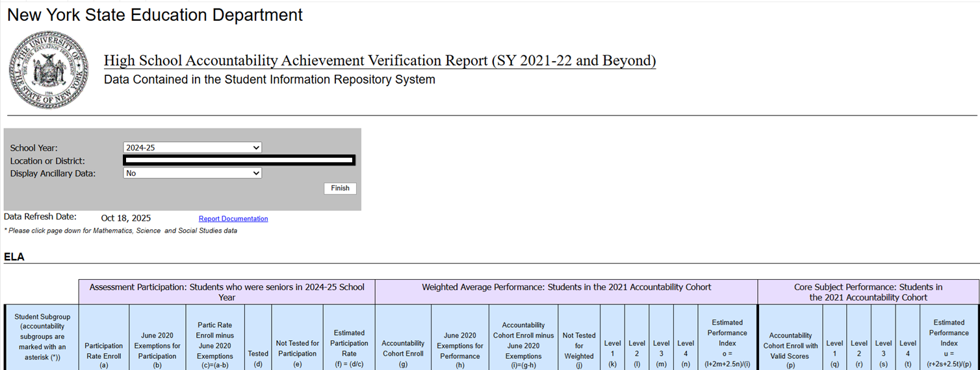
Task: Click the Accountability Cohort Enroll minus Exemptions header
Action: [x=523, y=338]
